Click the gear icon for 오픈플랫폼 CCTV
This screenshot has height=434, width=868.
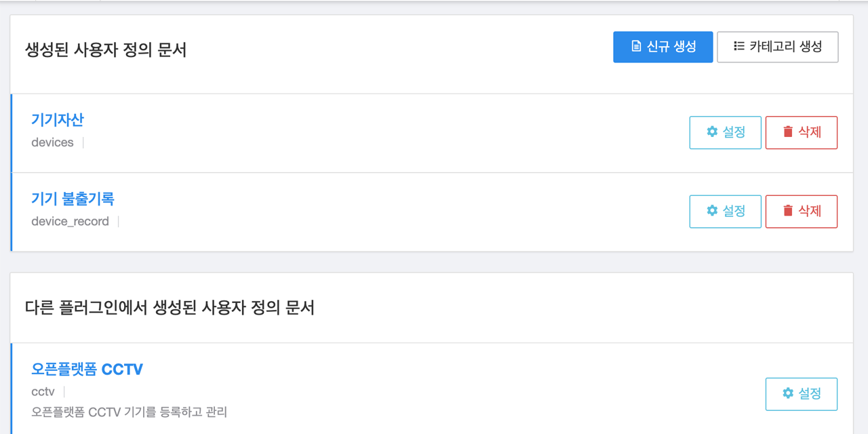pos(788,393)
